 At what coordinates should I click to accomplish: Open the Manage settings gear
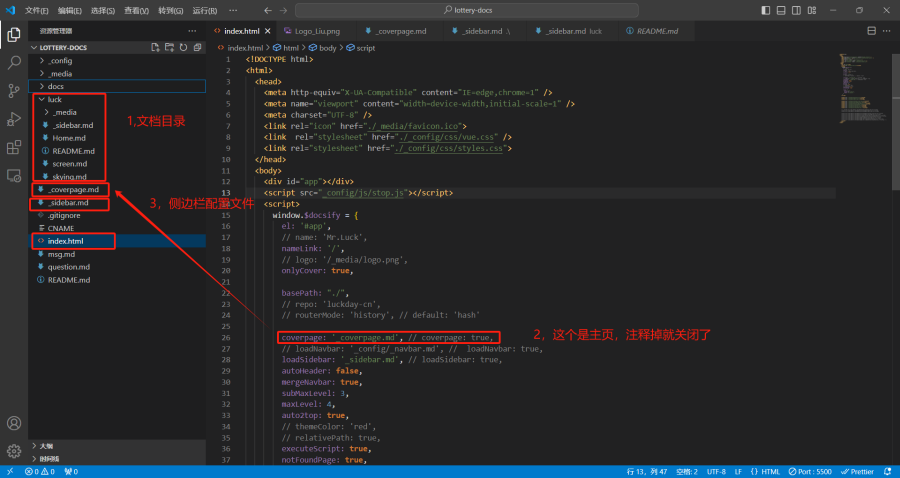pos(14,451)
